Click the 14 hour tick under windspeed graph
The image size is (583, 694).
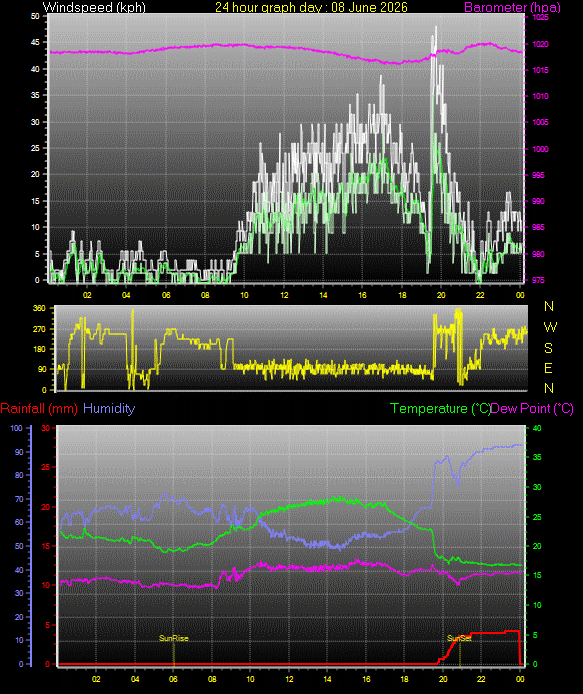click(323, 295)
